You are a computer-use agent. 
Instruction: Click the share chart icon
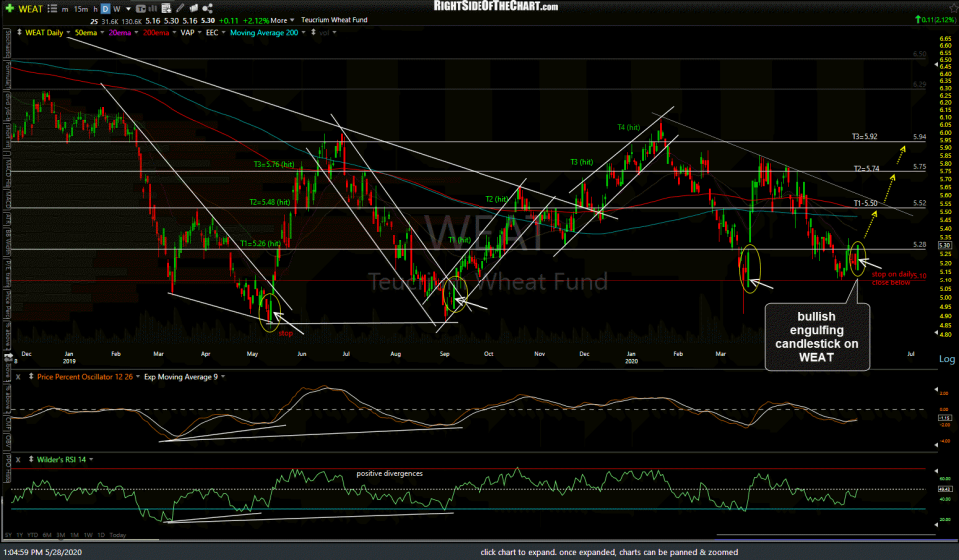click(x=208, y=9)
